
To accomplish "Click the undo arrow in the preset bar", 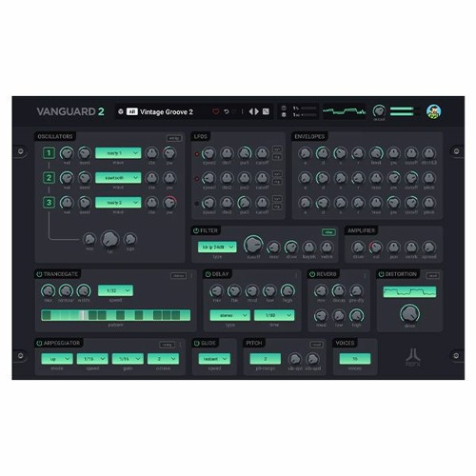I will (227, 111).
